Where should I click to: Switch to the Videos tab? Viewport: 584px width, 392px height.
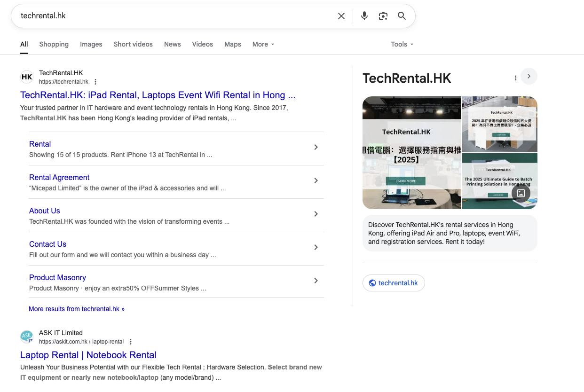click(203, 44)
